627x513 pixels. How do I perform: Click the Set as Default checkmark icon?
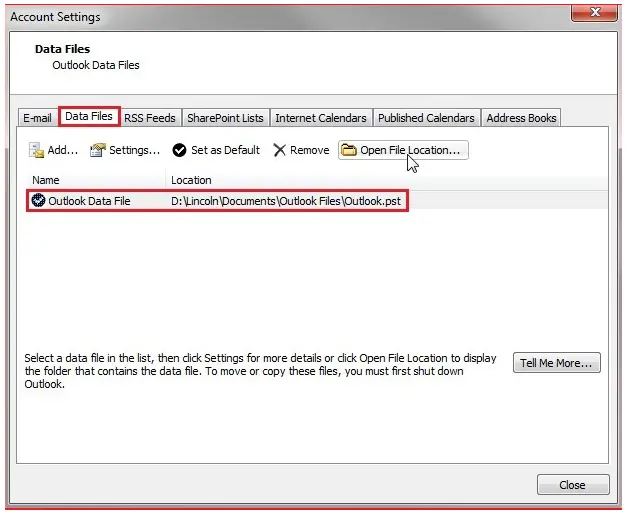[179, 150]
